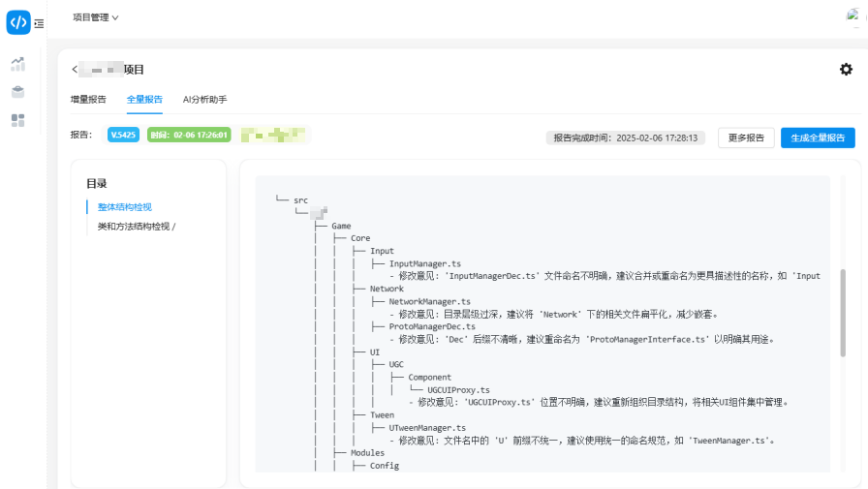Click the 生成全量报告 button
The image size is (868, 489).
coord(818,138)
